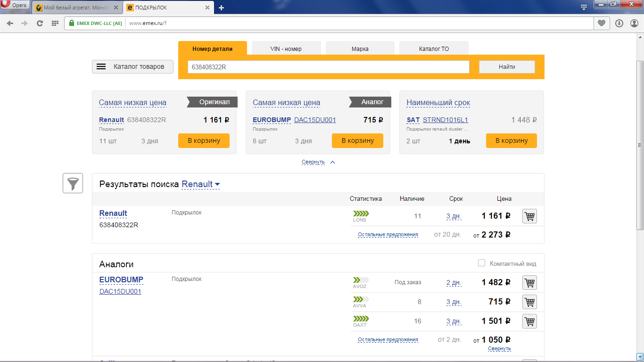Image resolution: width=644 pixels, height=362 pixels.
Task: Click the 3 дн. term in Renault row
Action: pyautogui.click(x=454, y=216)
